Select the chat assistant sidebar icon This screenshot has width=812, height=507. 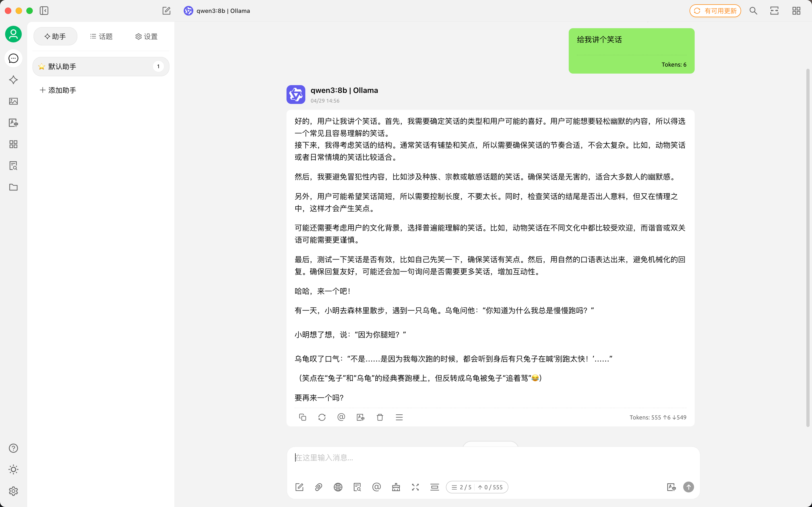coord(13,58)
